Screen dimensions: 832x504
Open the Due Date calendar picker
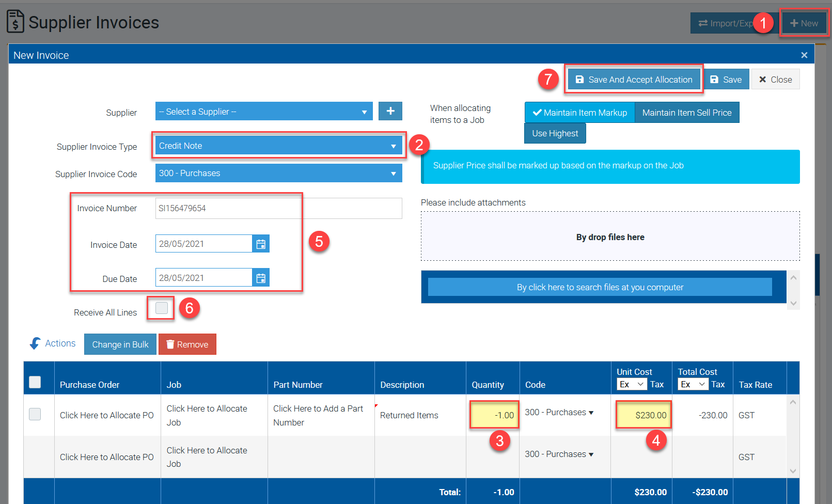pos(261,278)
